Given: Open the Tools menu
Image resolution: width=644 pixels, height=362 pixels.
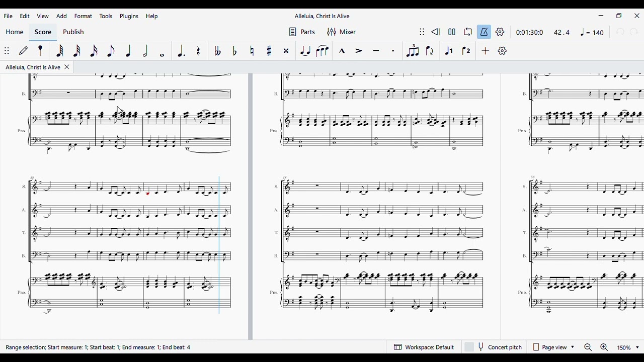Looking at the screenshot, I should tap(106, 16).
